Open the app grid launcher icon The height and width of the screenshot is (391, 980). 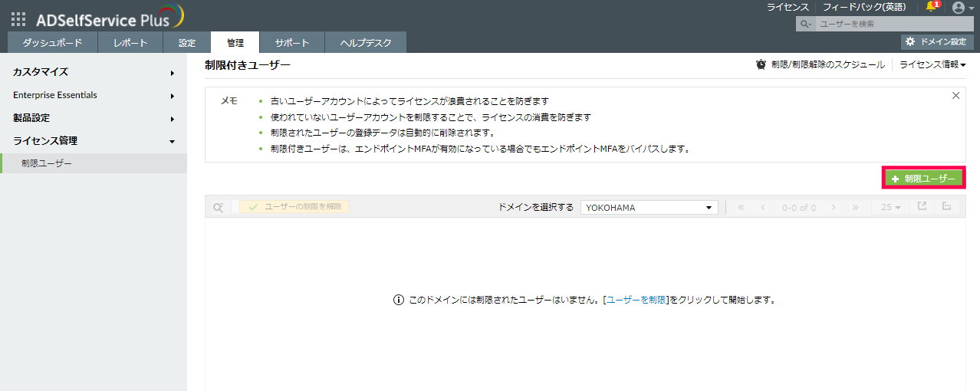coord(18,19)
